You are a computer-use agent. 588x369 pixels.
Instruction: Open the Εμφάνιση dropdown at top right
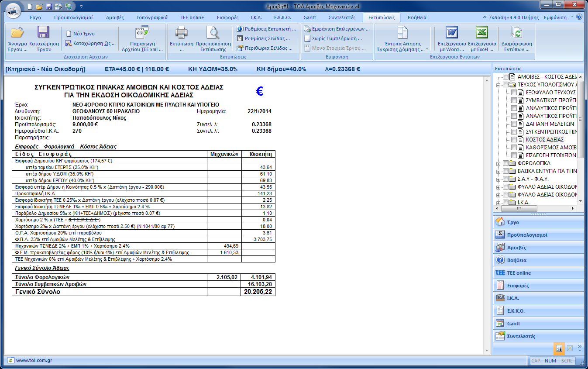click(559, 17)
